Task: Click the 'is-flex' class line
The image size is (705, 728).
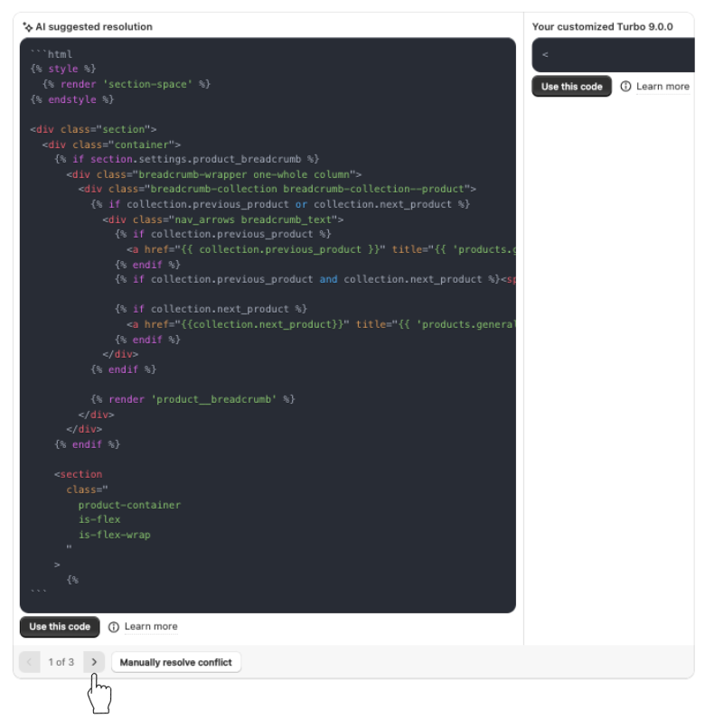Action: click(x=99, y=519)
